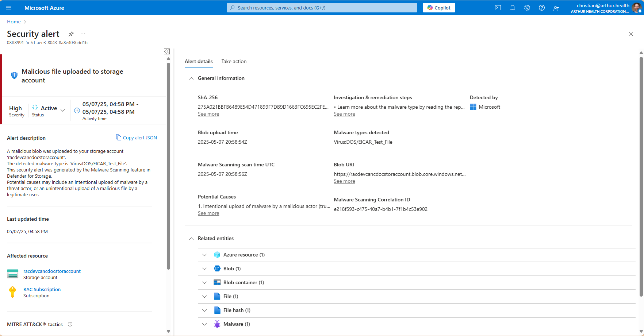The image size is (644, 336).
Task: Click the Microsoft logo under Detected by
Action: [473, 107]
